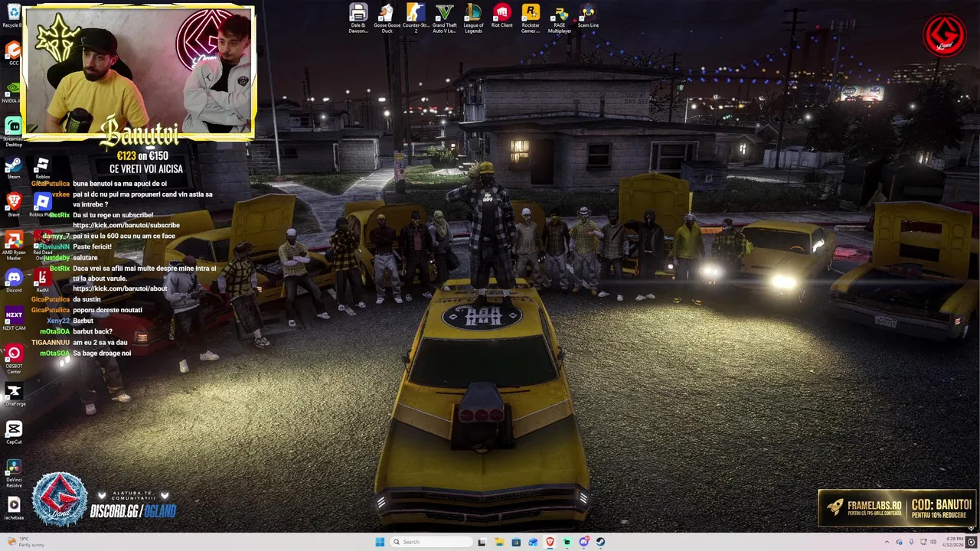Image resolution: width=980 pixels, height=551 pixels.
Task: Launch RAGE Multiplayer desktop shortcut
Action: point(560,18)
